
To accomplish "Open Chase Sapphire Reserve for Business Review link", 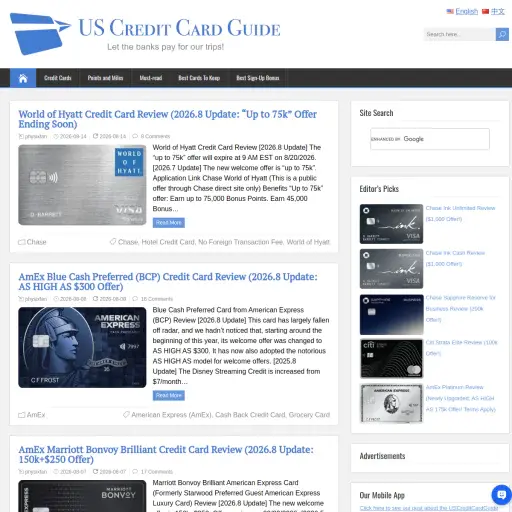I will [461, 309].
